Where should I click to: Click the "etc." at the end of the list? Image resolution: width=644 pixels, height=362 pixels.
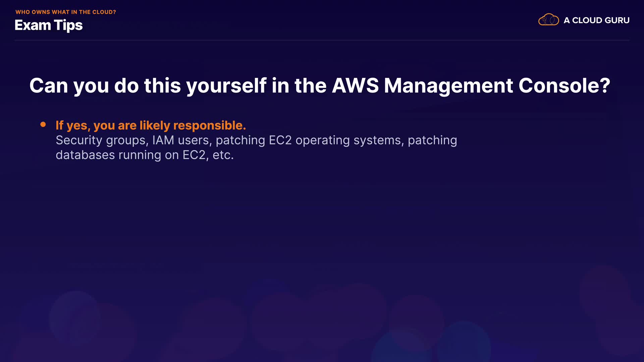(x=223, y=155)
